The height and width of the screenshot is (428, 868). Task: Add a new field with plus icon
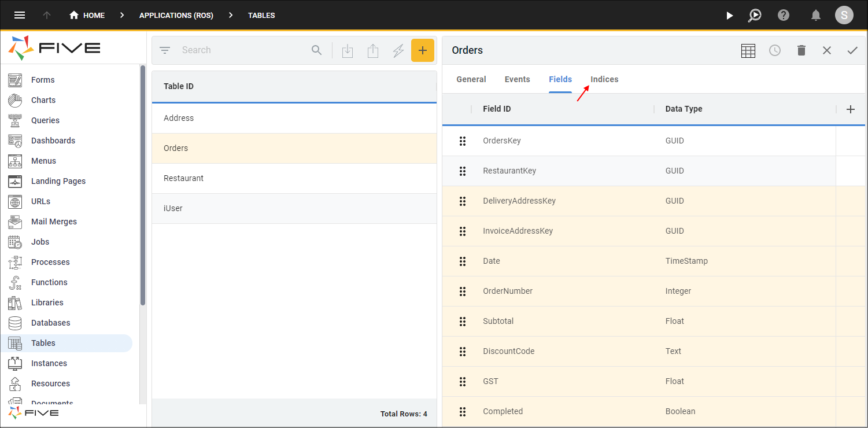coord(851,109)
